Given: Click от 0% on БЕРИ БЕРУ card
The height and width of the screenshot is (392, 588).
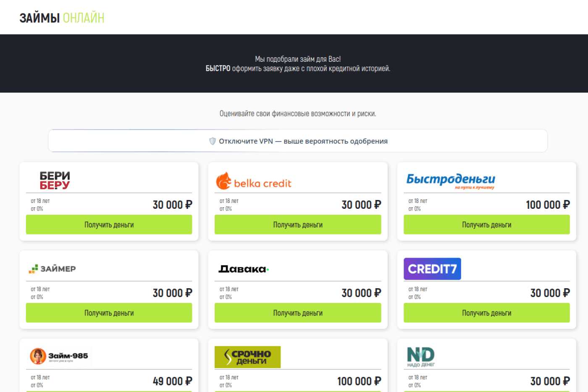Looking at the screenshot, I should coord(37,209).
